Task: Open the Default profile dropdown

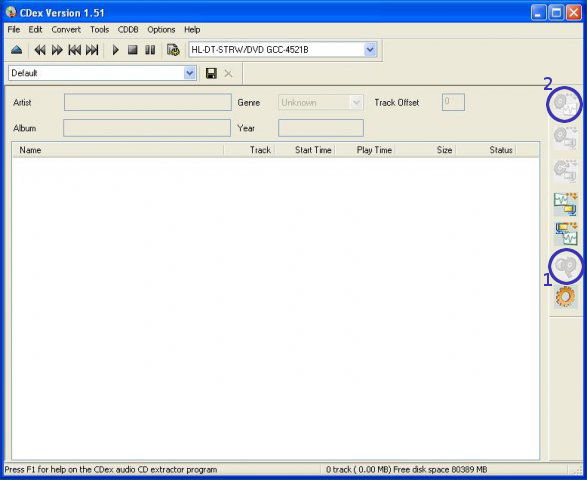Action: pos(190,73)
